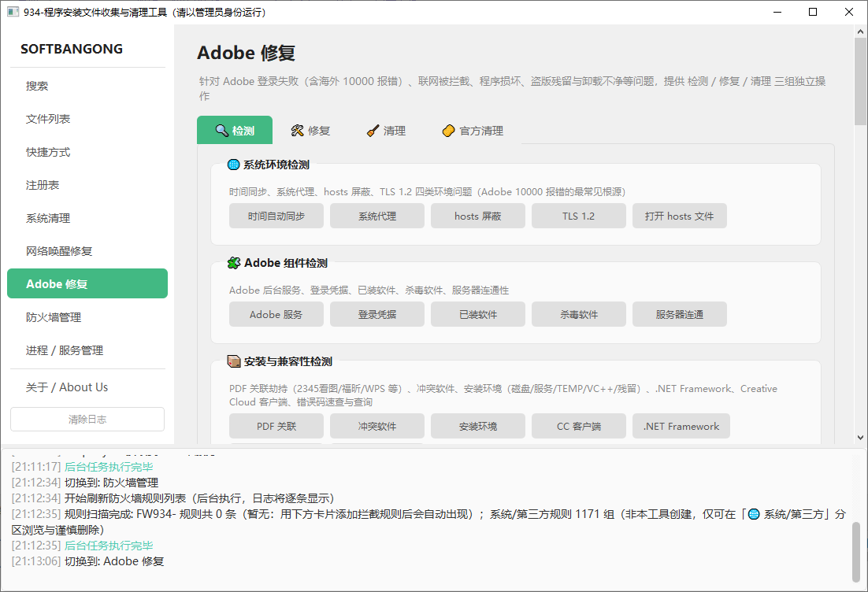
Task: Click the eraser icon on 官方清理 tab
Action: (x=448, y=131)
